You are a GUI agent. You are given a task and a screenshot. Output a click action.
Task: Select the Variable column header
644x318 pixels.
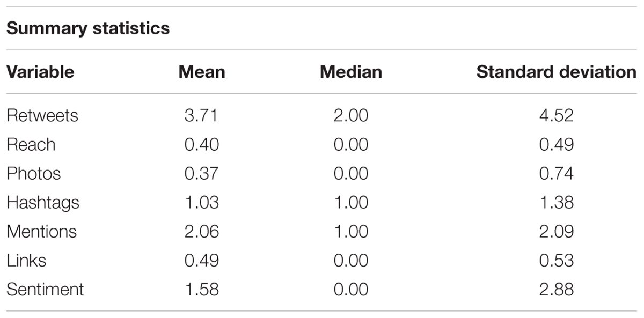point(40,72)
